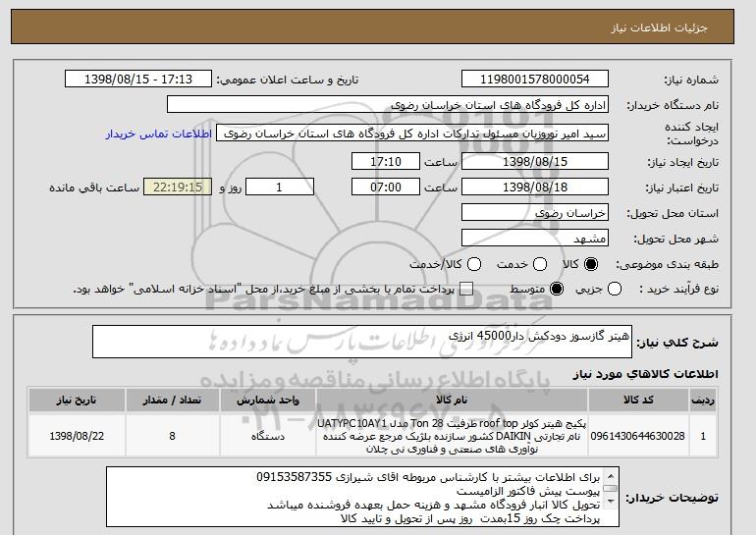Choose the جزیی purchase type radio
This screenshot has height=535, width=756.
(x=615, y=290)
